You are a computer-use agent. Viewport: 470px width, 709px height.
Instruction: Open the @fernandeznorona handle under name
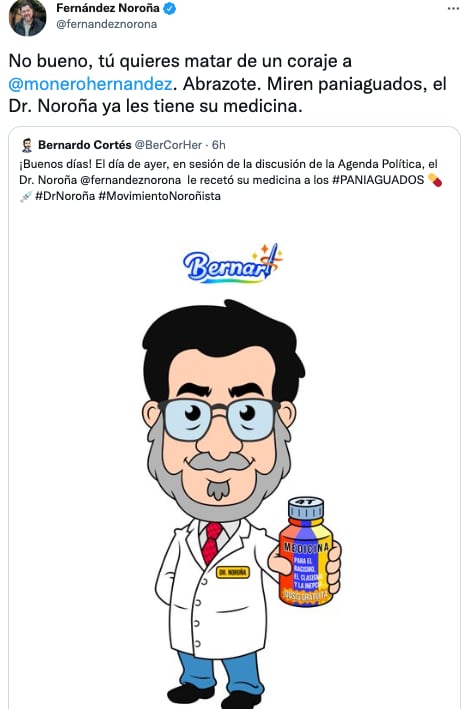[x=106, y=24]
